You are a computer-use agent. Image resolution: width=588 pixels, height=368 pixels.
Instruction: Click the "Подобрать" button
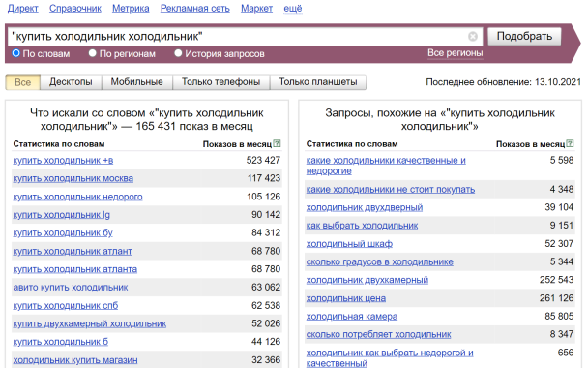point(524,37)
